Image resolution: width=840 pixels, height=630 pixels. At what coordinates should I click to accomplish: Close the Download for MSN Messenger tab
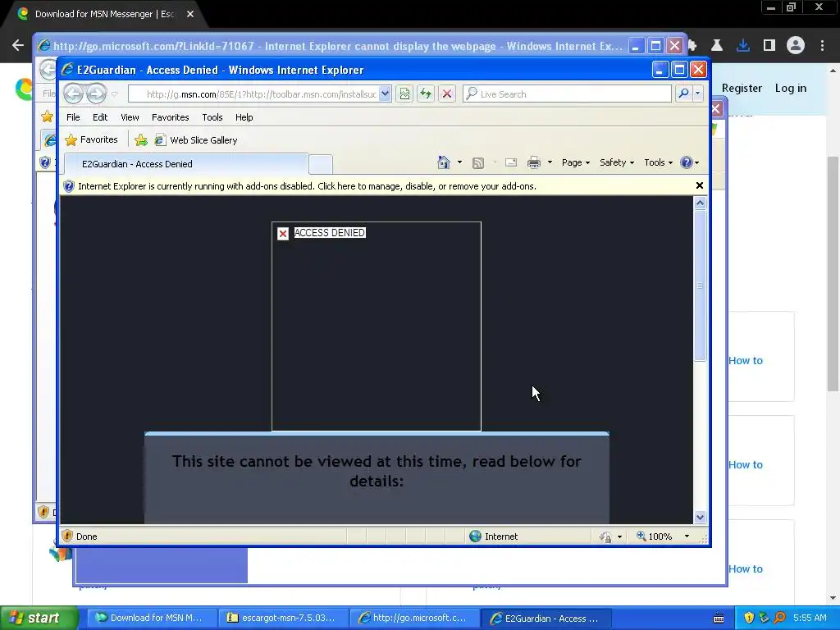[x=190, y=14]
